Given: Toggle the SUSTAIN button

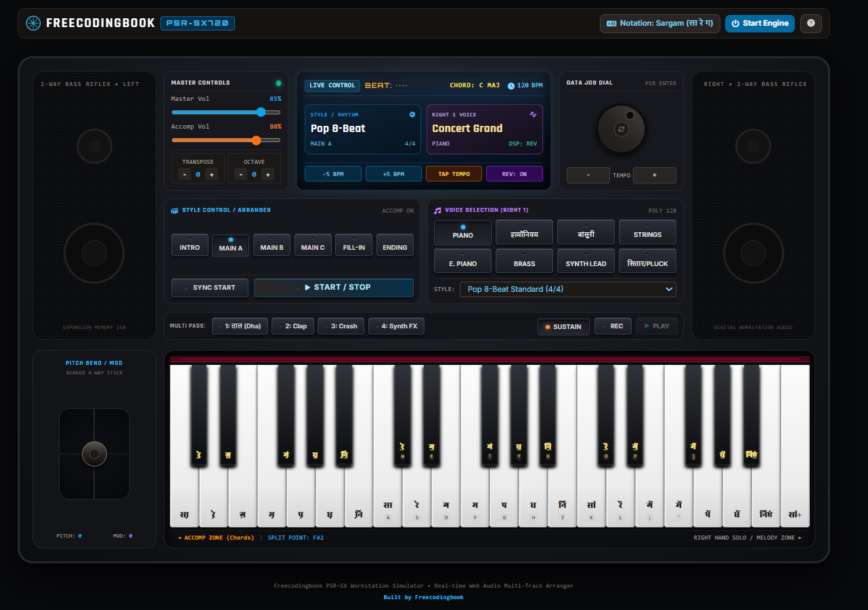Looking at the screenshot, I should coord(563,326).
